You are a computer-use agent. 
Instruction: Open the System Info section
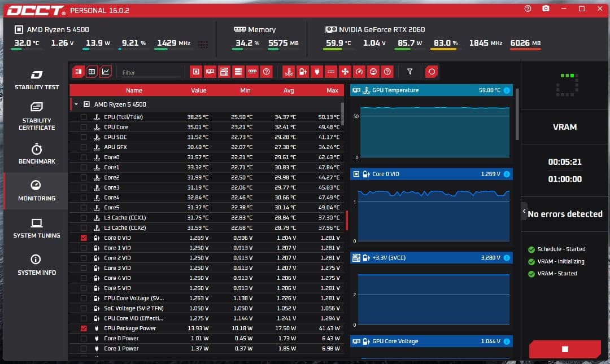(37, 265)
